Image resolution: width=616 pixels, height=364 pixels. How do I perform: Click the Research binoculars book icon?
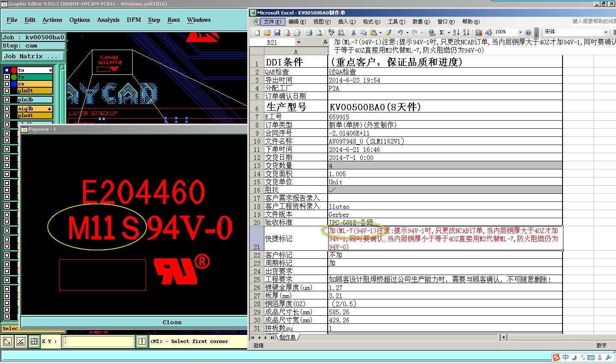pos(341,33)
